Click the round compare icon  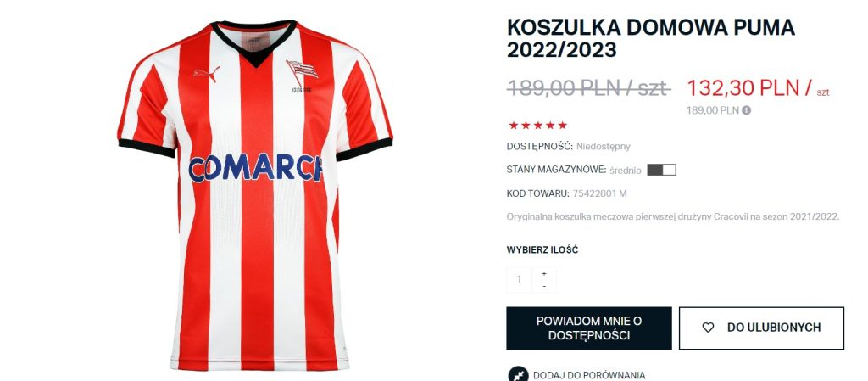(x=518, y=374)
